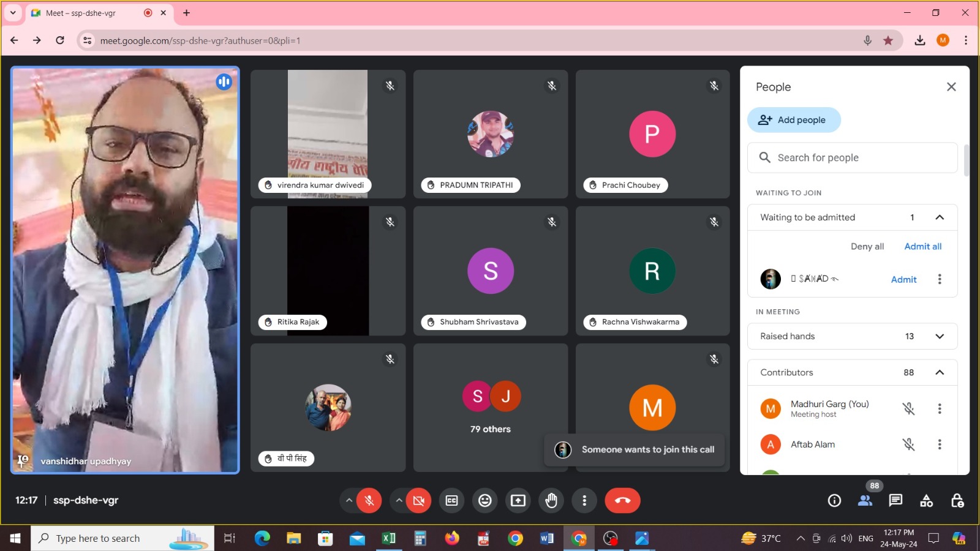The image size is (980, 551).
Task: Click Admit all link
Action: tap(923, 246)
